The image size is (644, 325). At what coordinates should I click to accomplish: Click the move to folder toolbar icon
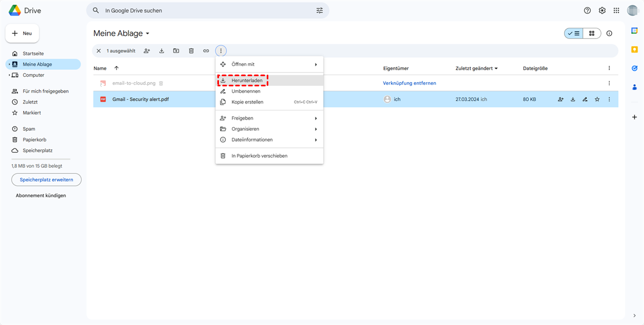(176, 51)
